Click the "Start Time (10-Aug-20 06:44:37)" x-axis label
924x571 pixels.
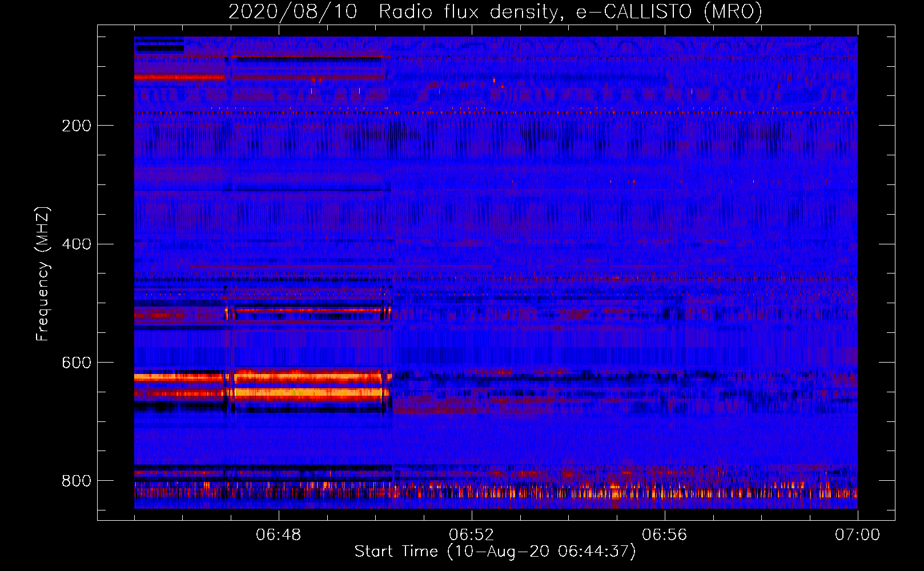pyautogui.click(x=495, y=552)
